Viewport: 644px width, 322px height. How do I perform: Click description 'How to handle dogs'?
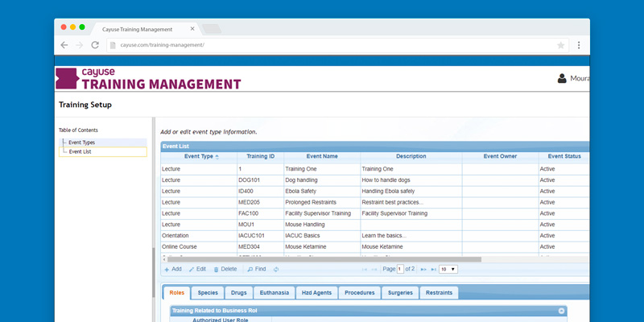click(x=386, y=180)
